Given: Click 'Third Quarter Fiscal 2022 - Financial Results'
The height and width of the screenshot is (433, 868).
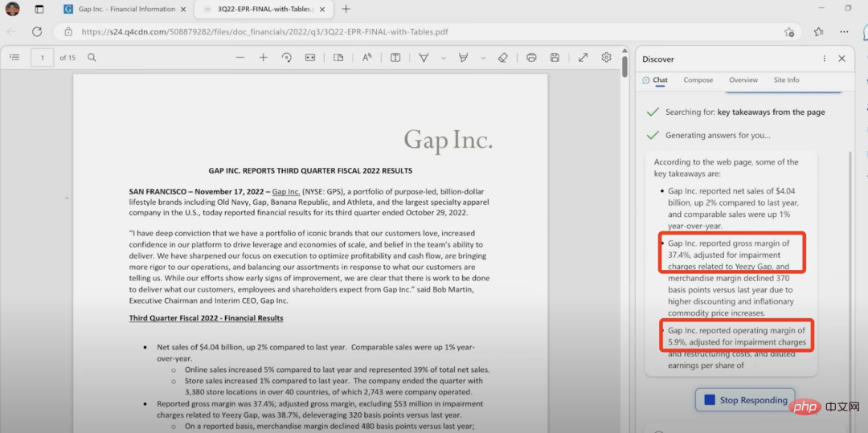Looking at the screenshot, I should (x=206, y=318).
